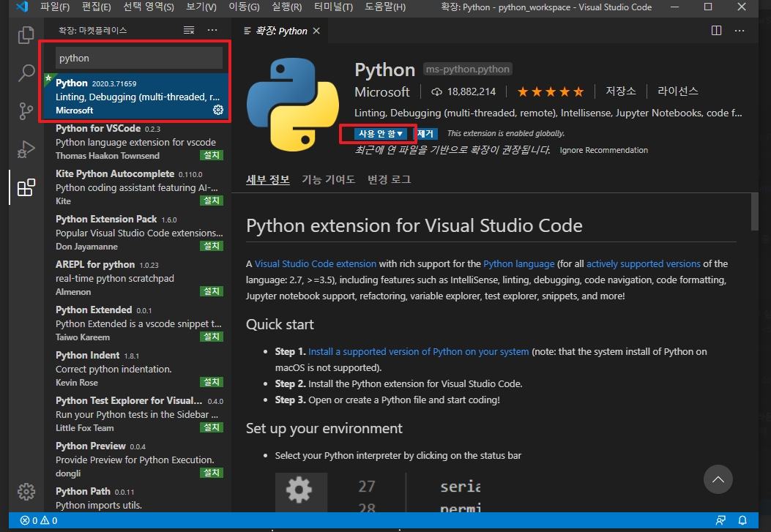The width and height of the screenshot is (771, 532).
Task: Click the five-star rating
Action: click(x=551, y=91)
